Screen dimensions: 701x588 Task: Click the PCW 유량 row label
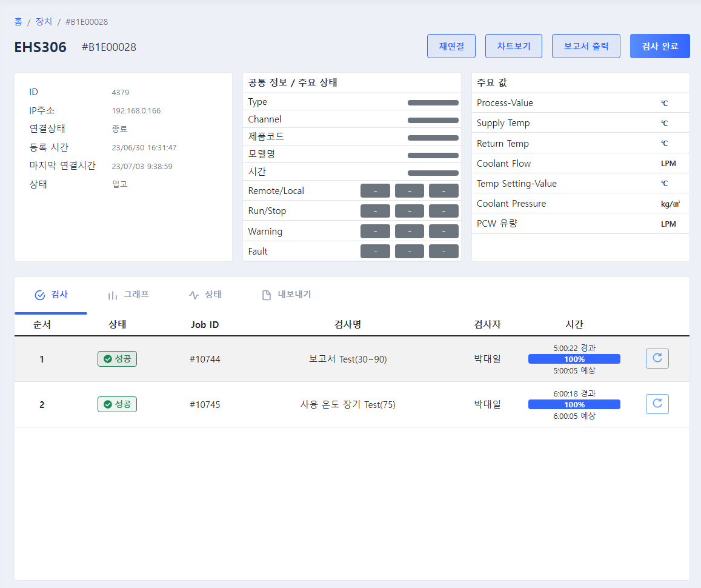[497, 224]
